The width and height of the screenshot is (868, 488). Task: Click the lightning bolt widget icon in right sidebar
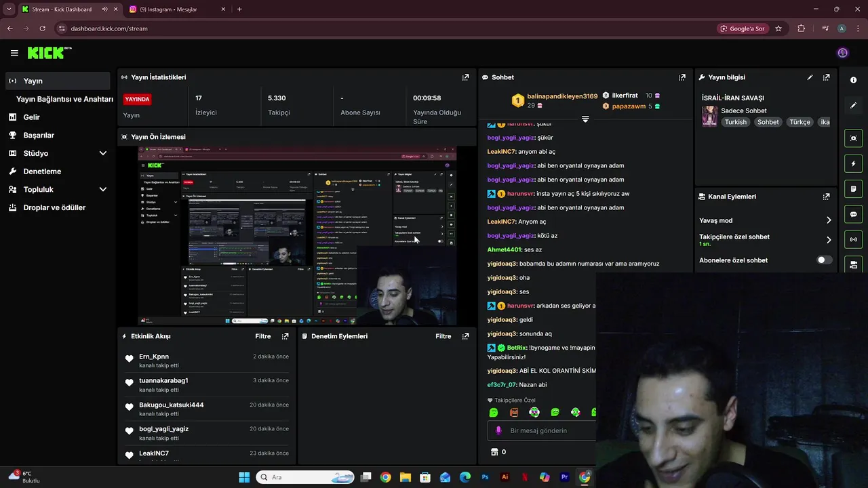853,163
